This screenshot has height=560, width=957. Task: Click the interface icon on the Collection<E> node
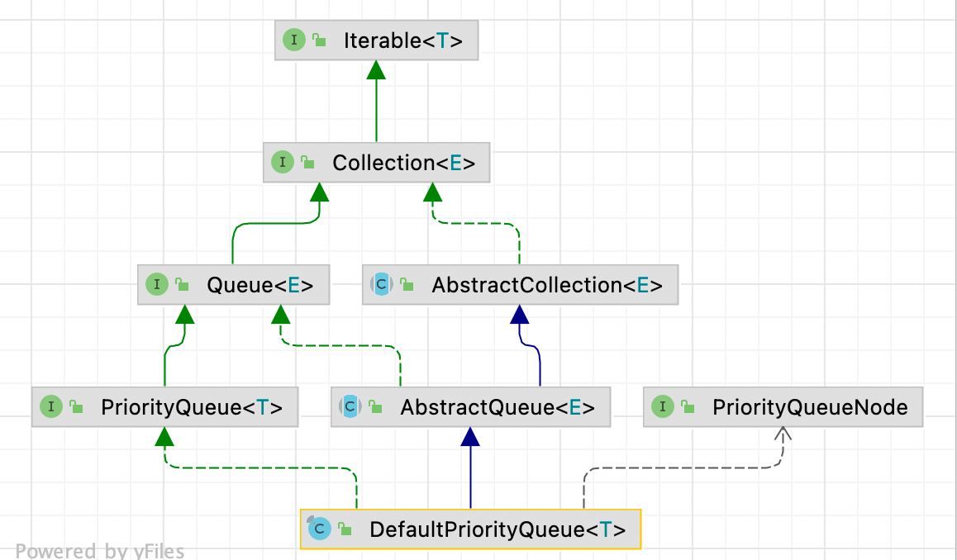(x=283, y=163)
